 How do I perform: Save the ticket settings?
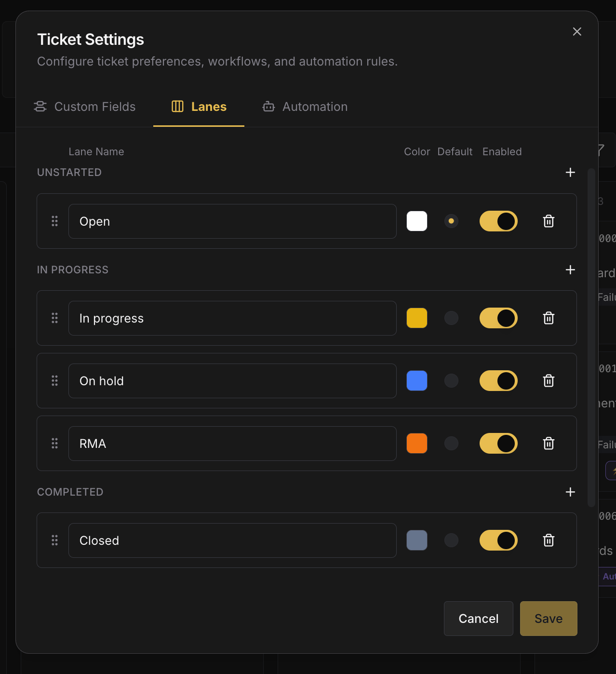[549, 619]
